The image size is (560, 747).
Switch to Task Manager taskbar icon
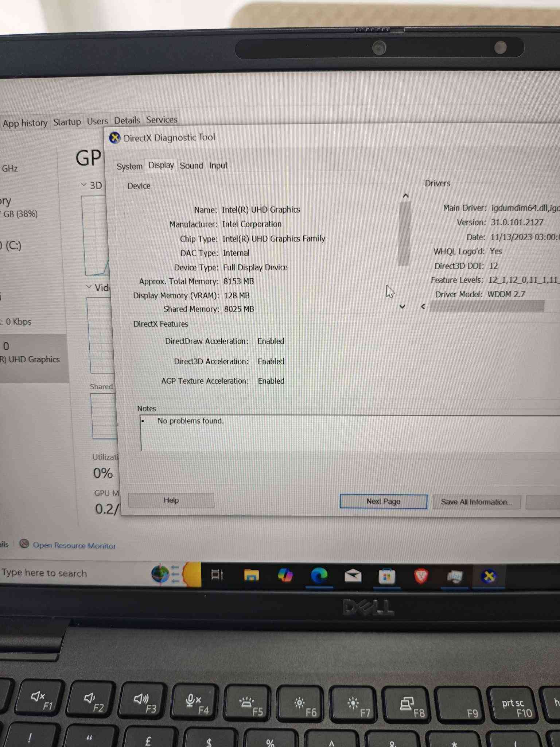(x=454, y=577)
